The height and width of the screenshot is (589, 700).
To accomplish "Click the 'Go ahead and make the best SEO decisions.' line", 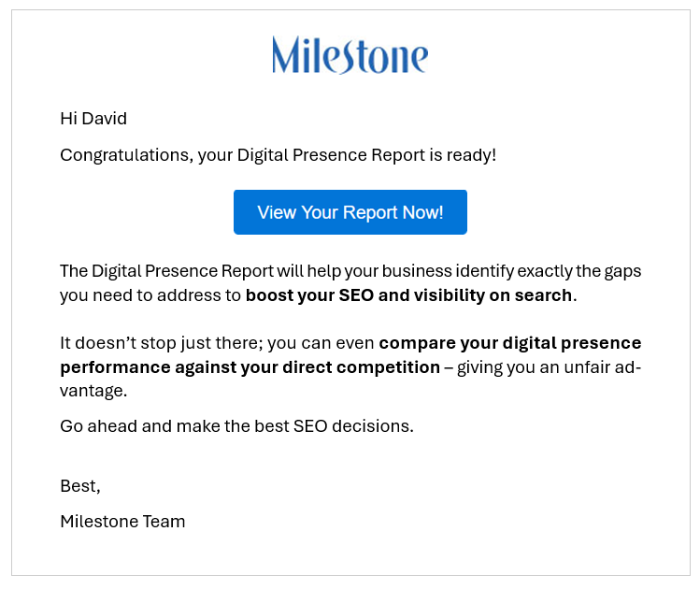I will click(x=236, y=426).
